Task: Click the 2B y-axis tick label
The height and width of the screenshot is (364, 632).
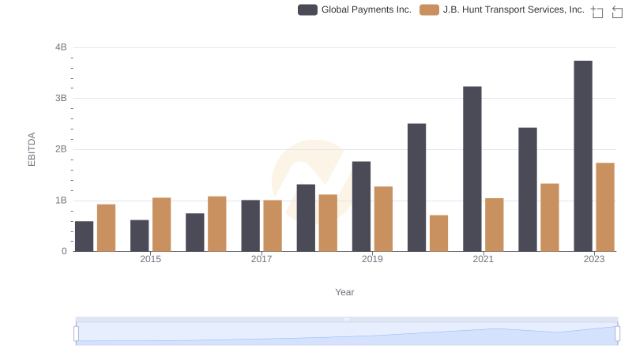Action: (61, 149)
